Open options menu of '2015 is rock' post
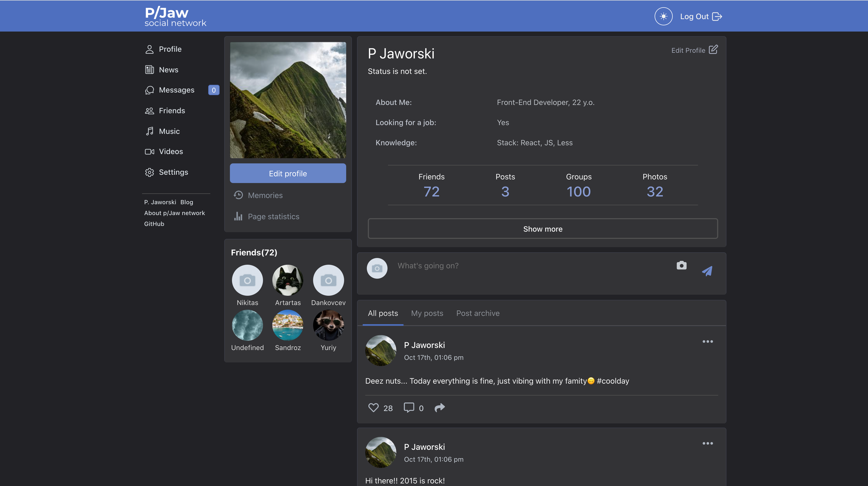This screenshot has height=486, width=868. [x=707, y=443]
